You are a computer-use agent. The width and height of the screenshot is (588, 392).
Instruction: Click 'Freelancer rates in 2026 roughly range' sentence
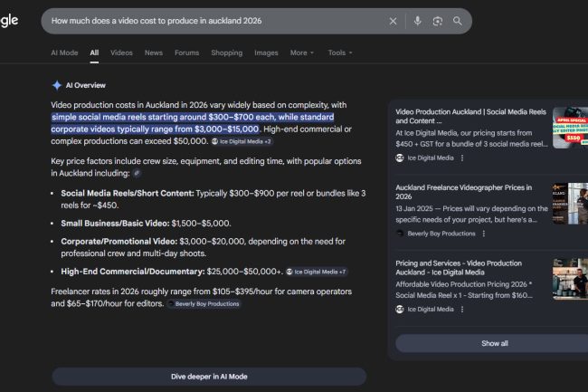coord(202,298)
